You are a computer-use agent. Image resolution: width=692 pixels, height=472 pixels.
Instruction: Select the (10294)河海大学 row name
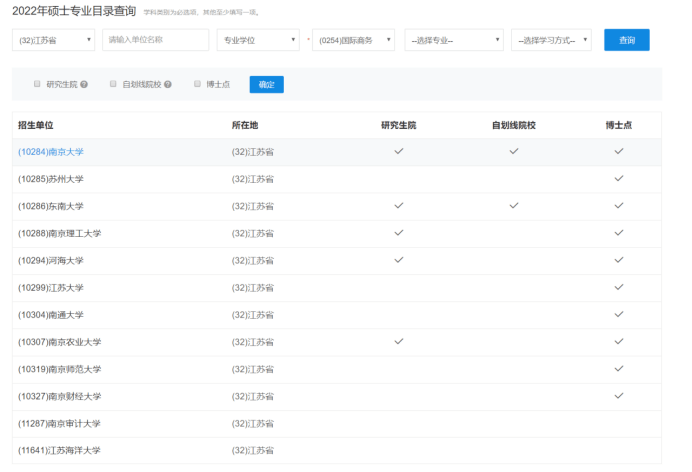coord(51,261)
